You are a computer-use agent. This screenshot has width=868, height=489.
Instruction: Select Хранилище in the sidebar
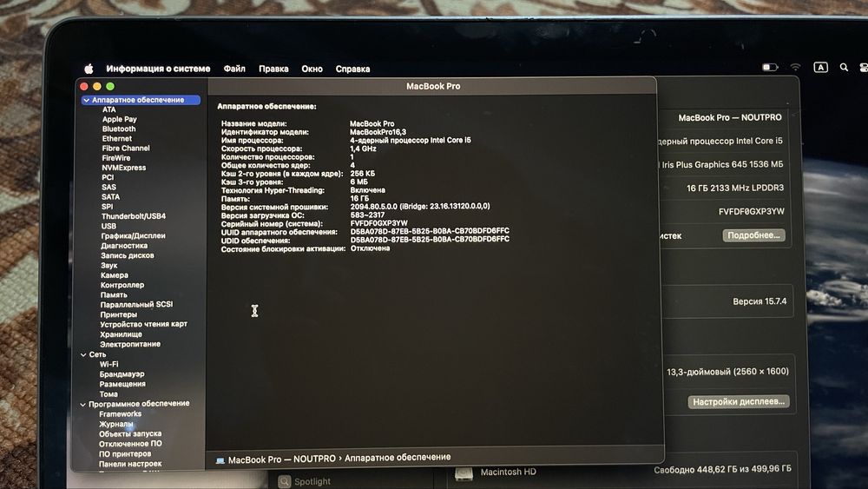pos(122,334)
